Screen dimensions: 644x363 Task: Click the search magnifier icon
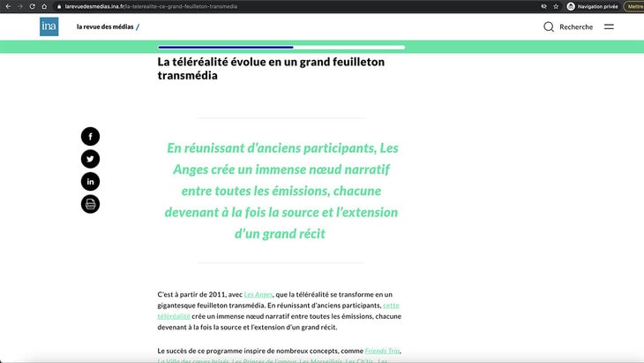[x=549, y=26]
